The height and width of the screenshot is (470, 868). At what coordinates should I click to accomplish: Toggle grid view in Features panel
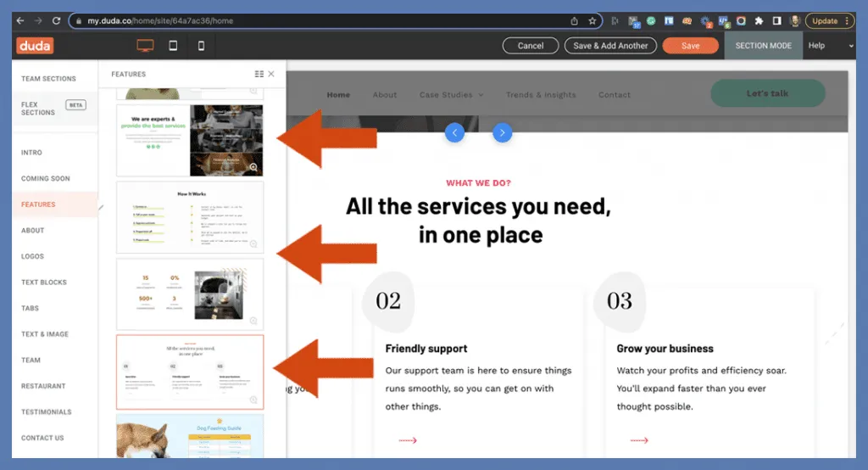click(x=259, y=74)
